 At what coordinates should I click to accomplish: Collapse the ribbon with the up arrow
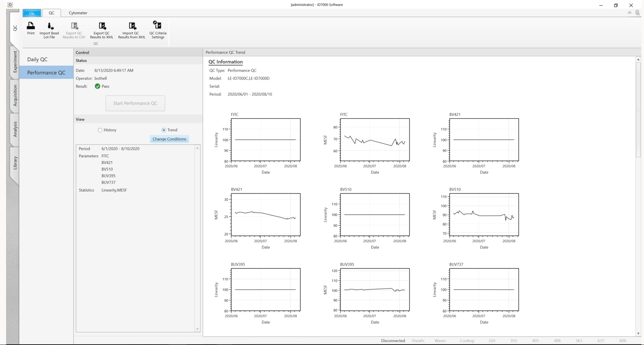click(x=630, y=13)
